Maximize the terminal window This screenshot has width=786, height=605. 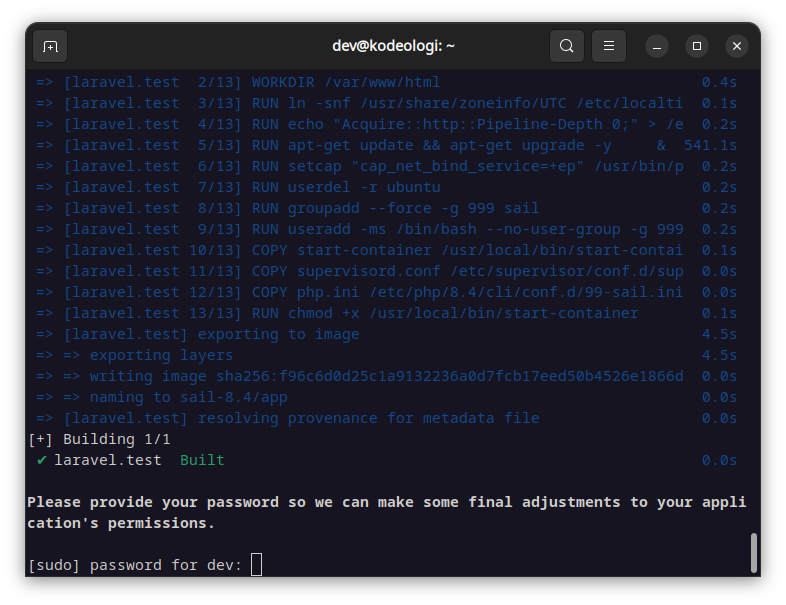697,47
